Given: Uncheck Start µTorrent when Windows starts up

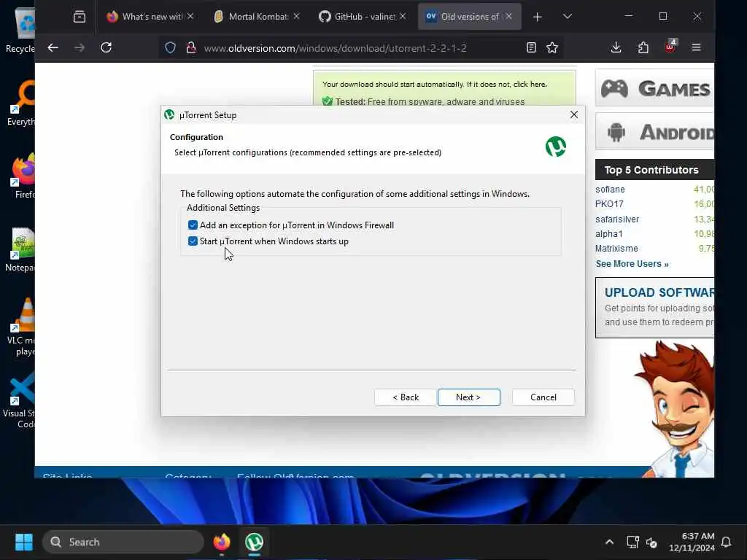Looking at the screenshot, I should 193,241.
